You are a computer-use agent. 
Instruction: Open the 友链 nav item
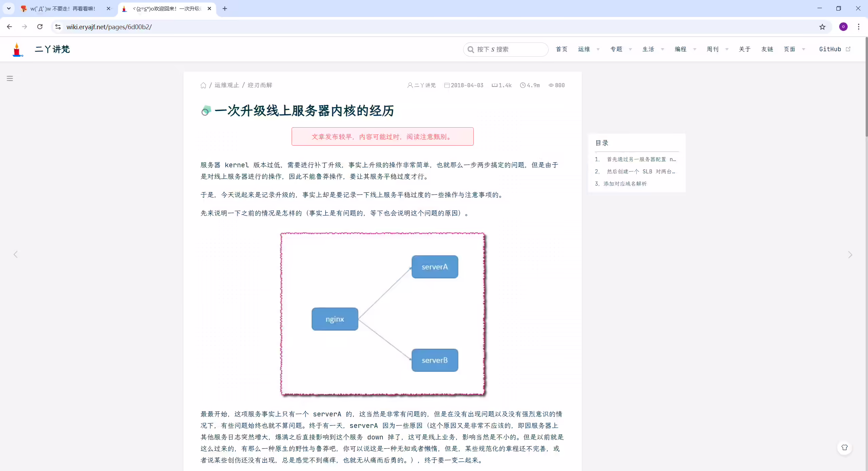[x=767, y=49]
